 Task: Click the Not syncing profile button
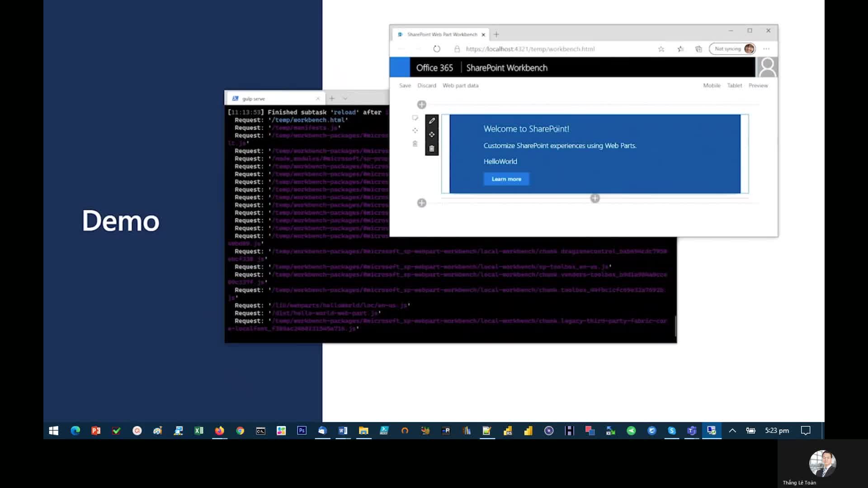[x=732, y=49]
